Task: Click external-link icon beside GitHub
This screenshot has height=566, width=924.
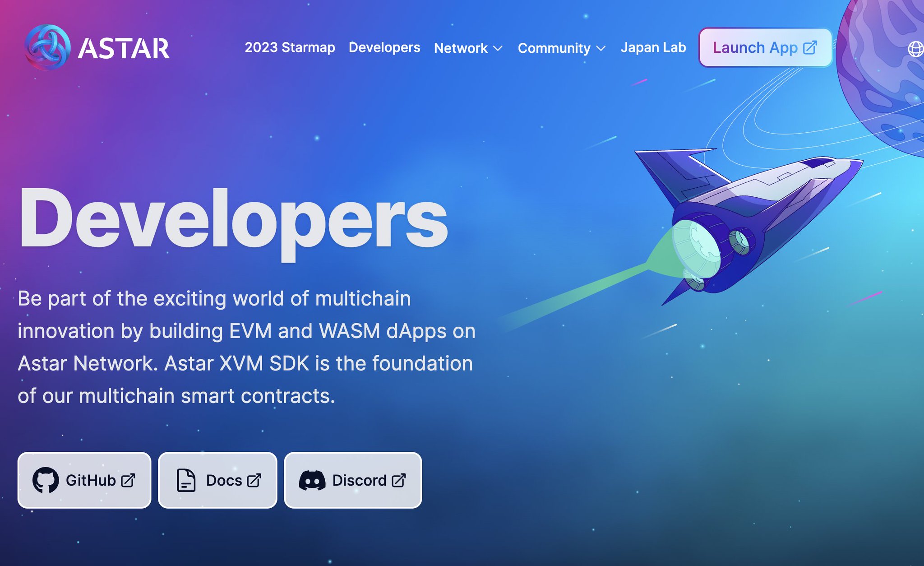Action: click(x=128, y=480)
